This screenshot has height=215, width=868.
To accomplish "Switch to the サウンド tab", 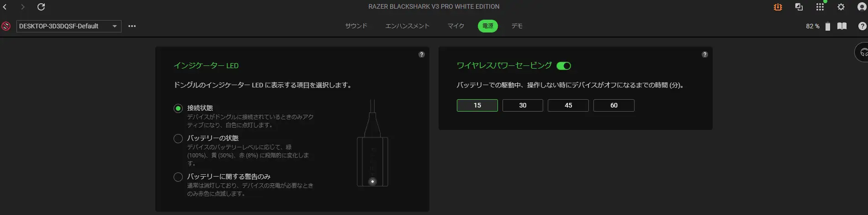I will 356,26.
